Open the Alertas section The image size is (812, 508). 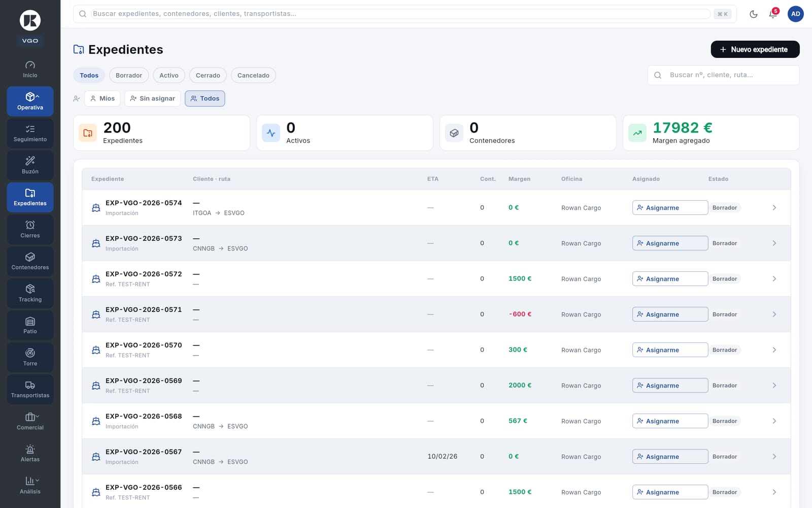click(30, 453)
